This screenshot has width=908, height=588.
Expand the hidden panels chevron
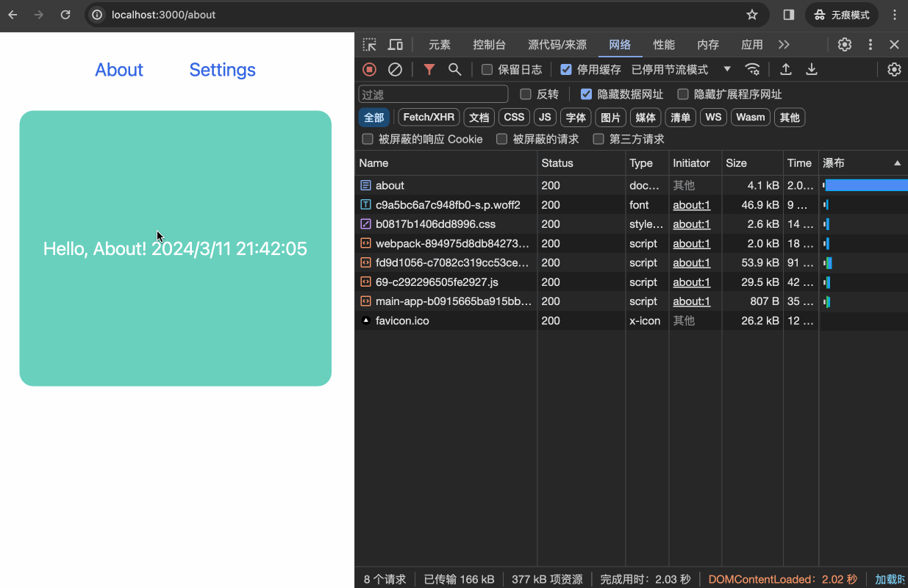784,44
